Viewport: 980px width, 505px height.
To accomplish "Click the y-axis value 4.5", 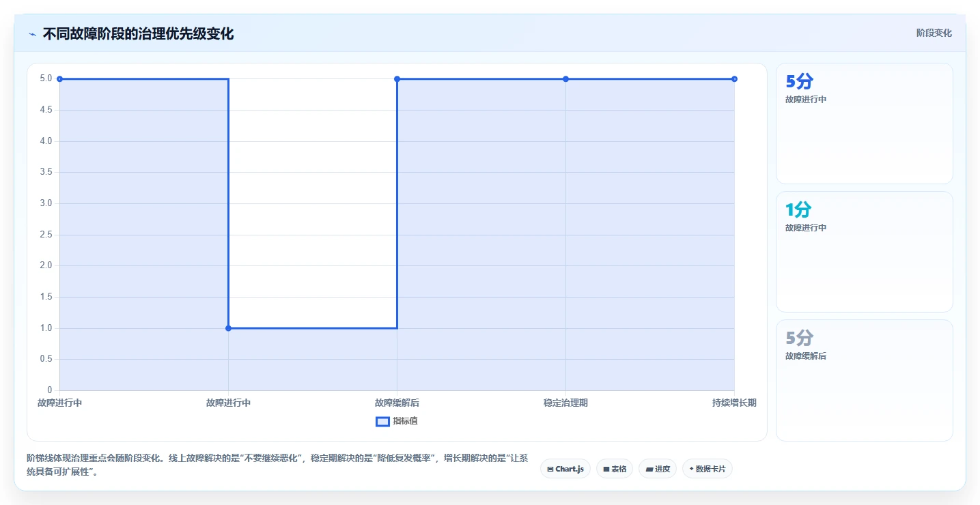I will tap(46, 110).
